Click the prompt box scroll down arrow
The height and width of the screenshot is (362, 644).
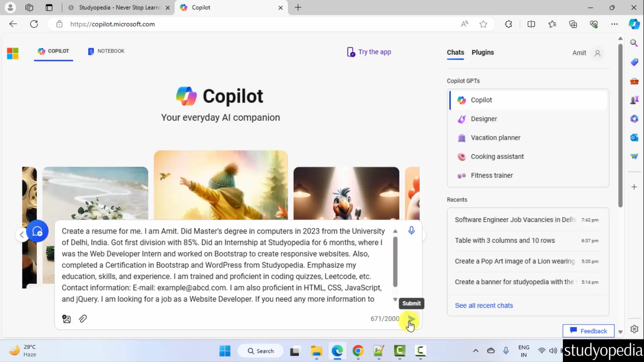pos(395,300)
